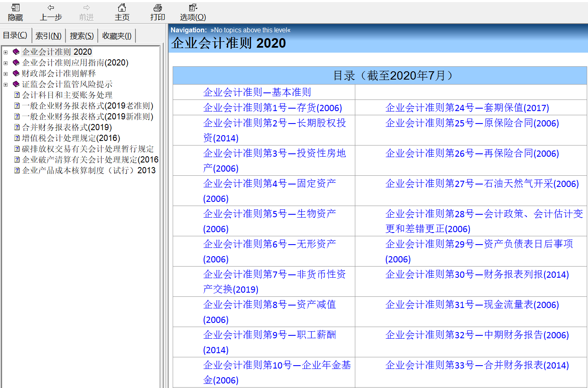
Task: Select 合并财务报表格式(2019) in the contents tree
Action: tap(67, 127)
